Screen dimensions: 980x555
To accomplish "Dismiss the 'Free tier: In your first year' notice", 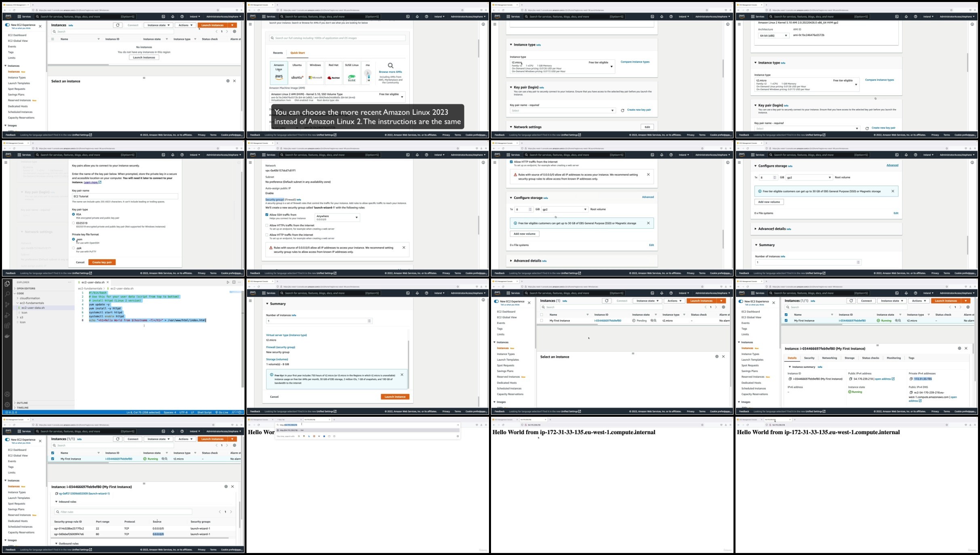I will pyautogui.click(x=402, y=375).
